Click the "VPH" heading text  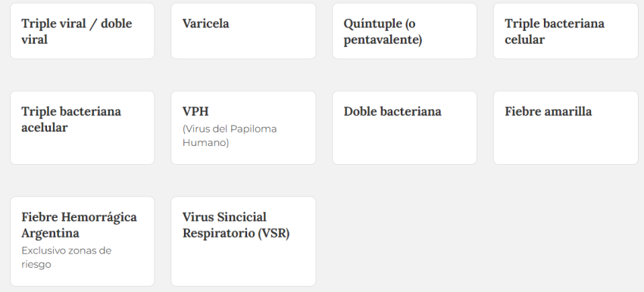[195, 111]
